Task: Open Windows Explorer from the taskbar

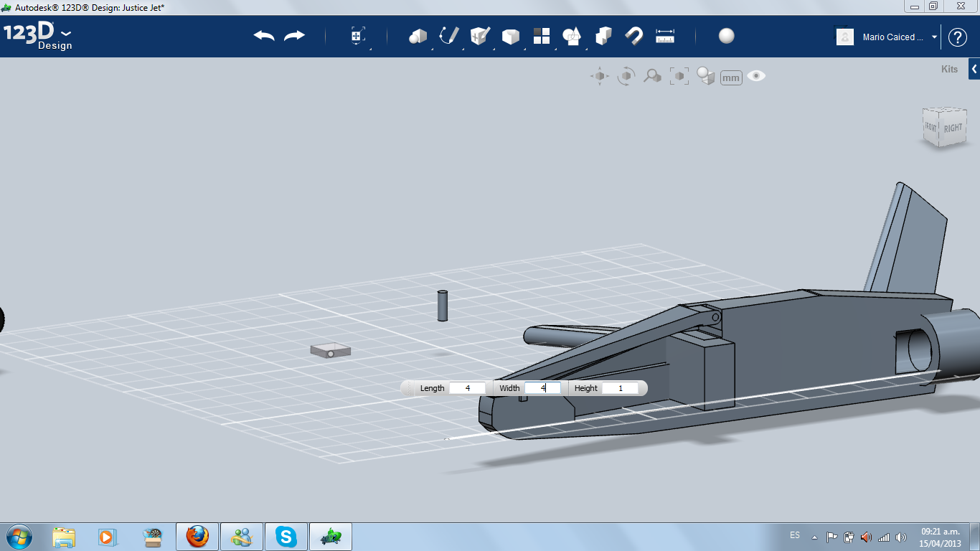Action: [x=64, y=537]
